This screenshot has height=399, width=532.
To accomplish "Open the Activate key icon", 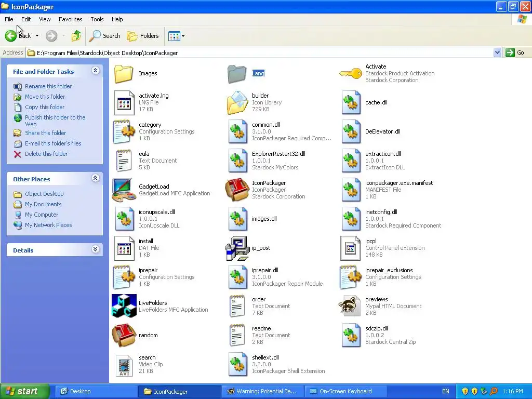I will point(351,73).
